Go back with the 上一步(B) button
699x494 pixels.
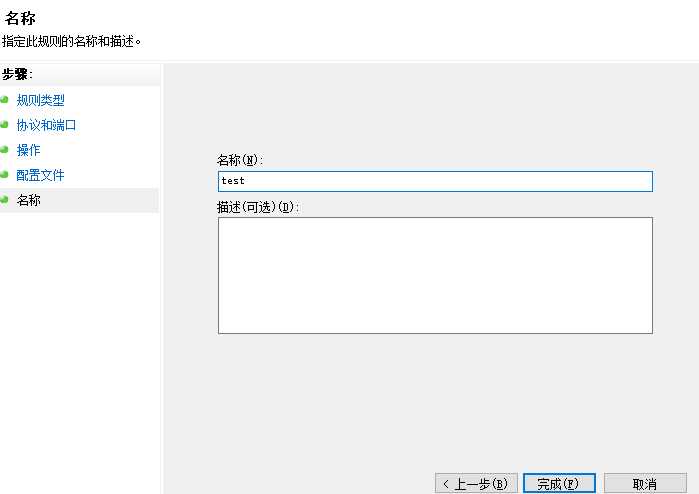coord(476,483)
